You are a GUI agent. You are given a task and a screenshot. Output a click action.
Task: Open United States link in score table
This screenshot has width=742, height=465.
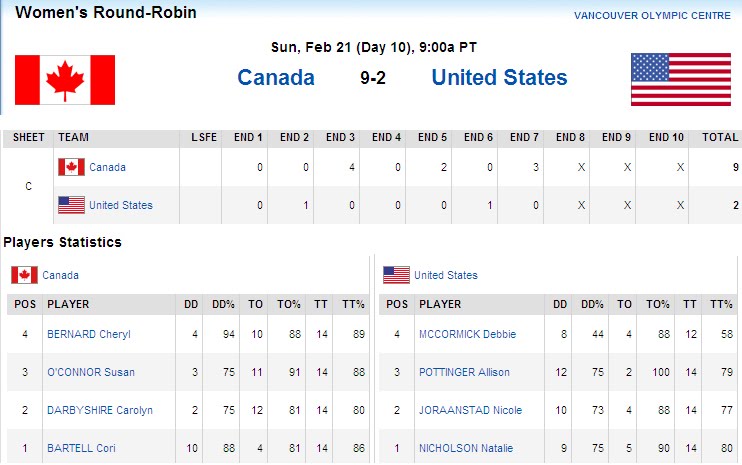[121, 205]
